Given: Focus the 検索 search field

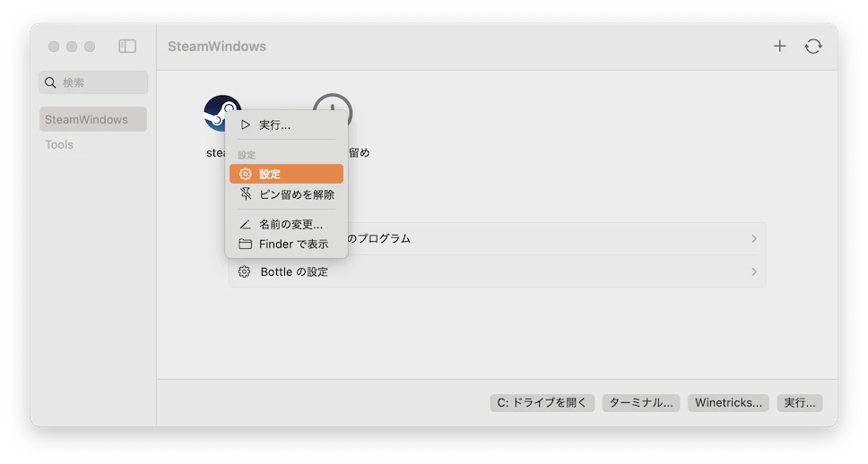Looking at the screenshot, I should pyautogui.click(x=93, y=82).
